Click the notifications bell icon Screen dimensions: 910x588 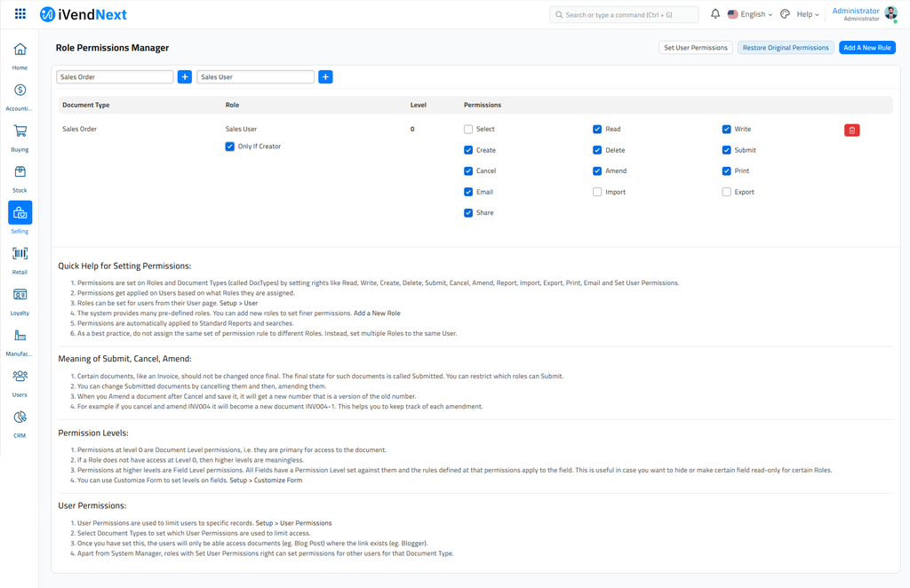tap(714, 13)
